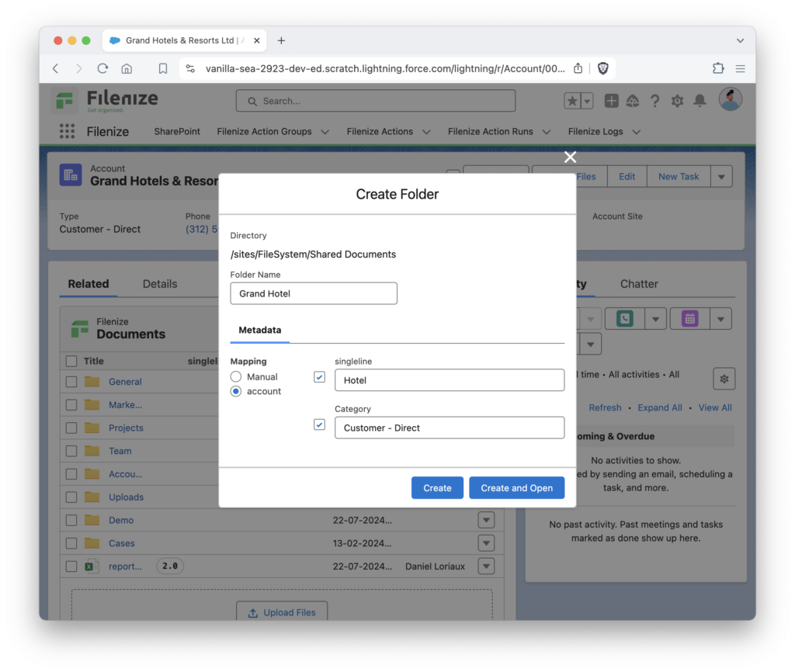Screen dimensions: 795x672
Task: Close the Create Folder dialog with X
Action: (570, 157)
